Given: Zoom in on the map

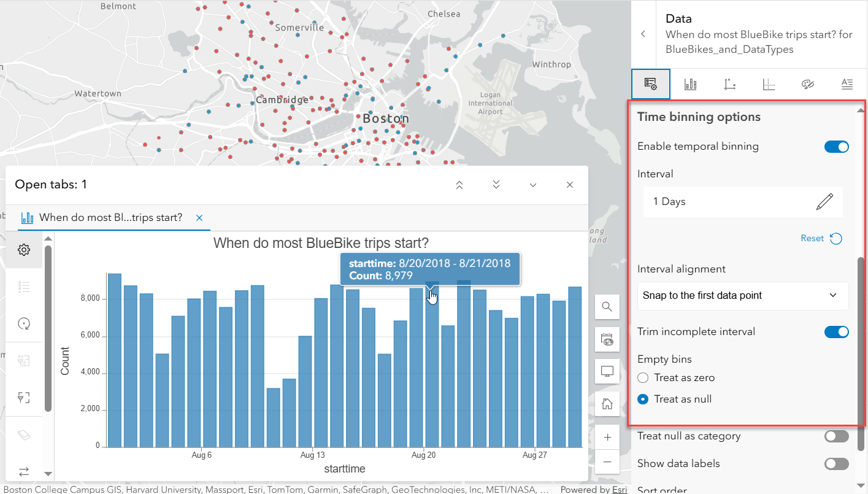Looking at the screenshot, I should point(607,437).
